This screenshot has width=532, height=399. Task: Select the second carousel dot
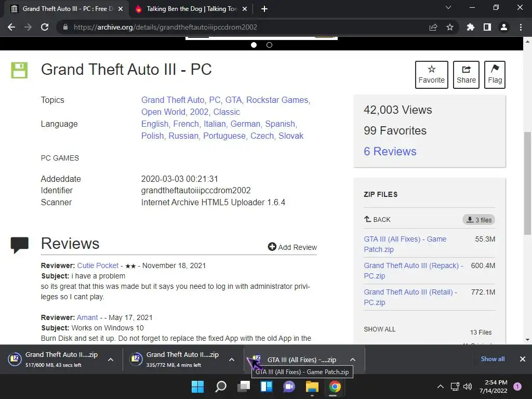270,45
